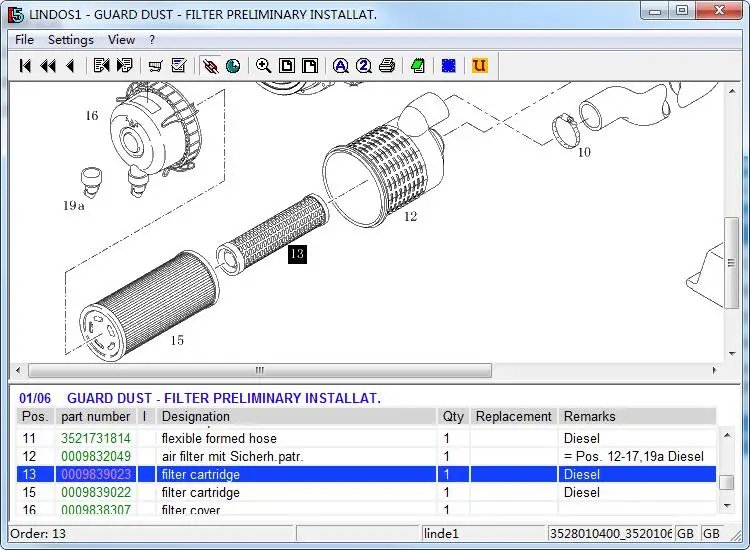
Task: Click the 01/06 page indicator
Action: click(34, 398)
